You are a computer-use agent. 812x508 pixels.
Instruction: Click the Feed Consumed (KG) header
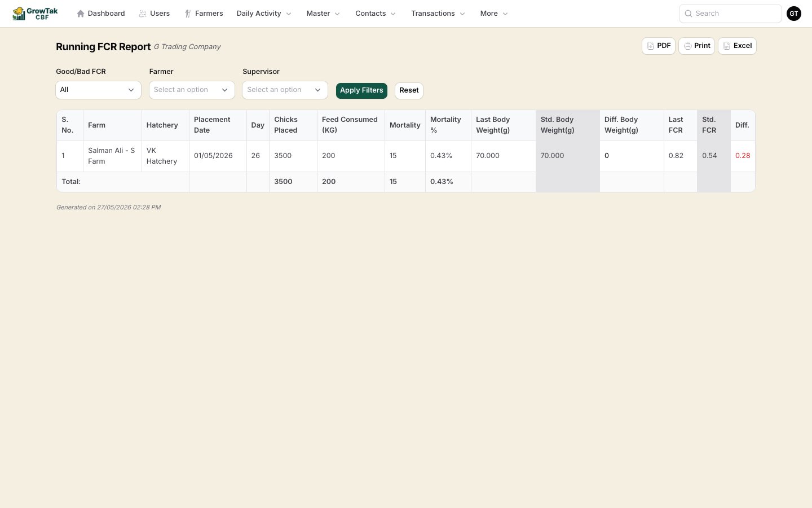pyautogui.click(x=351, y=125)
